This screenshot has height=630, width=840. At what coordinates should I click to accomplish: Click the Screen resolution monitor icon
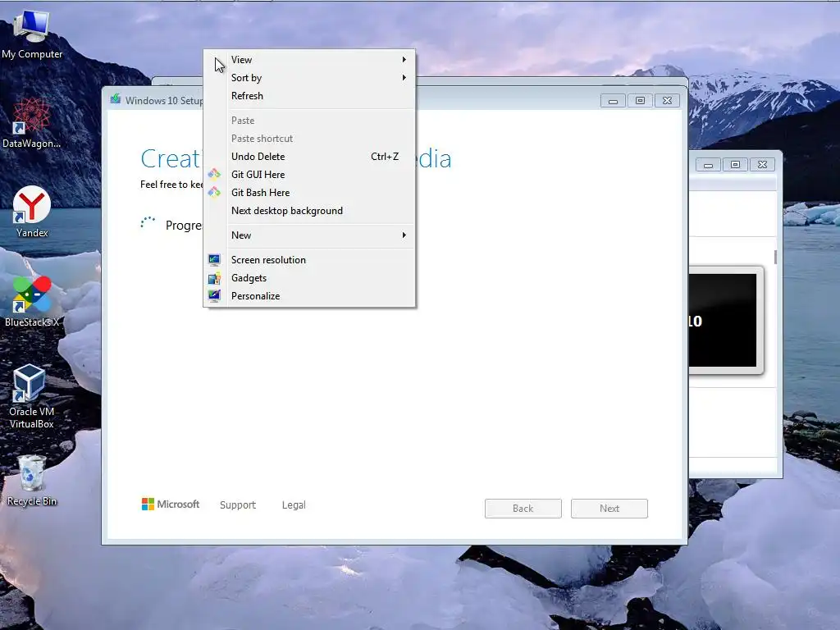(x=214, y=260)
